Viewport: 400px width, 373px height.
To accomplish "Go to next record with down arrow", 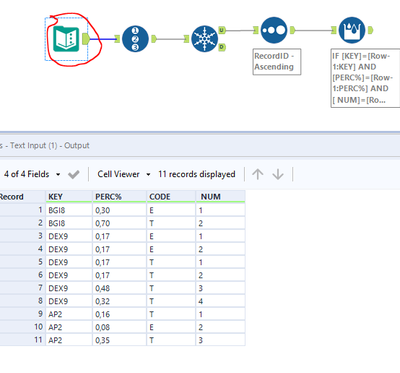I will (278, 174).
